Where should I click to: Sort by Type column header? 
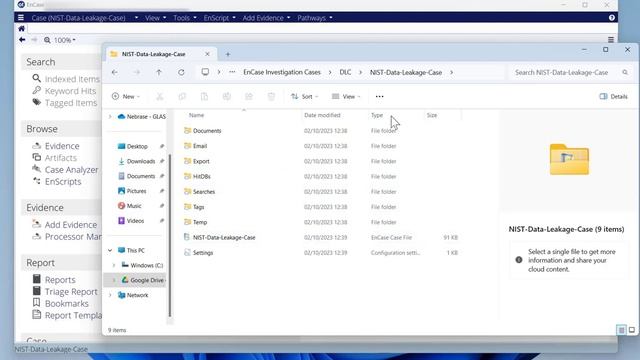377,116
